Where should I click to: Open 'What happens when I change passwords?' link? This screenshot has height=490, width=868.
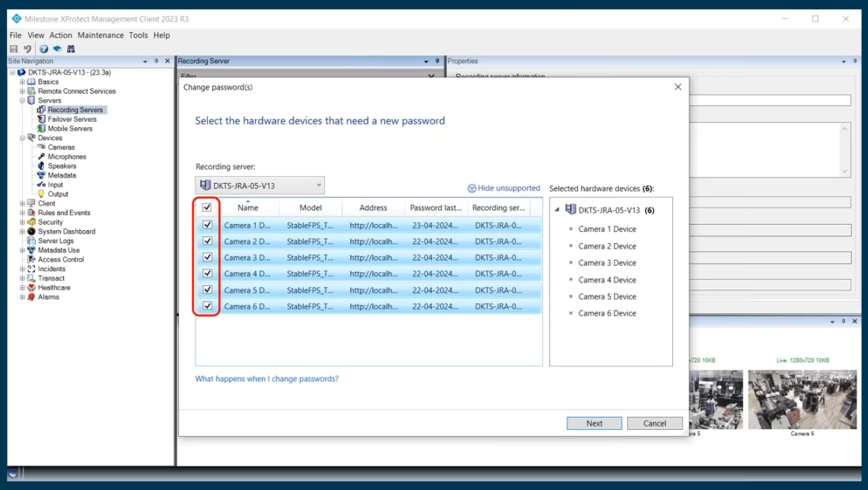click(266, 379)
